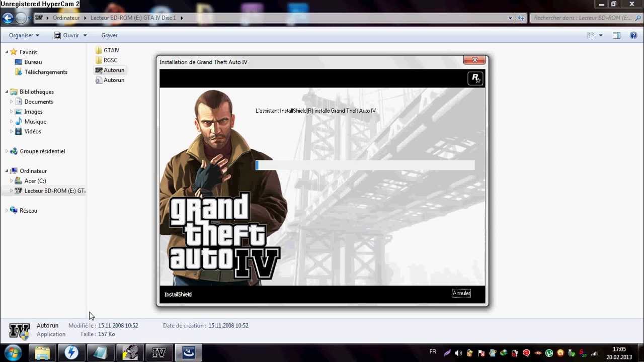Open the volume speaker tray icon
This screenshot has height=362, width=644.
point(458,353)
